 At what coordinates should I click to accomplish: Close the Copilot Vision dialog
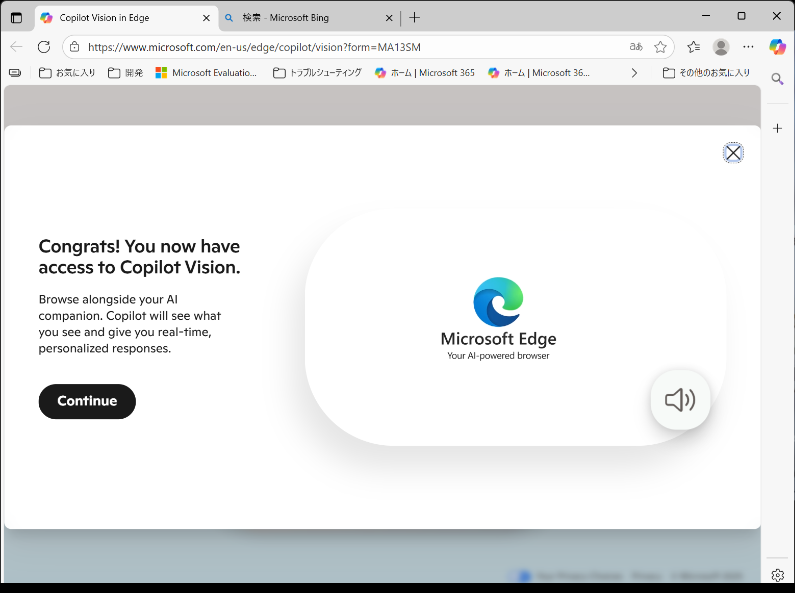click(x=733, y=153)
